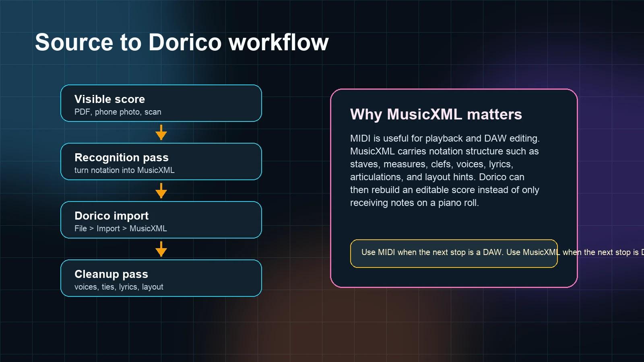Viewport: 644px width, 362px height.
Task: Select the 'Dorico import' step box
Action: [x=161, y=220]
